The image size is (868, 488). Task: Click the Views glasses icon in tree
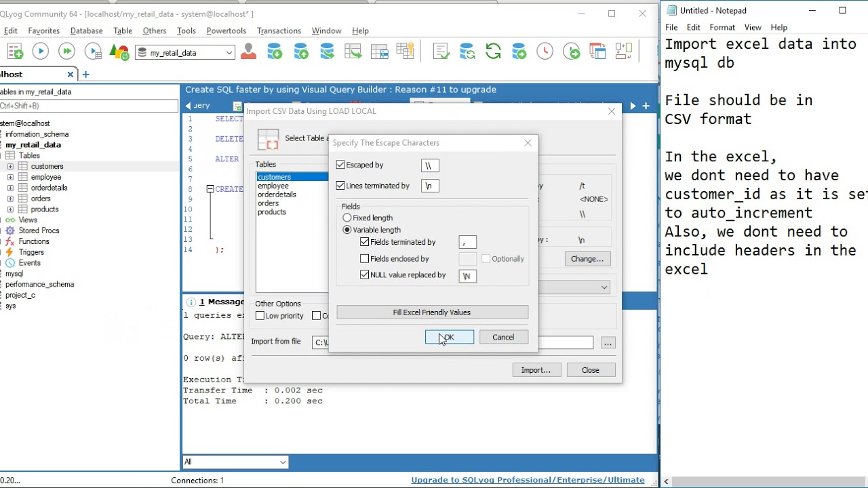[x=10, y=220]
